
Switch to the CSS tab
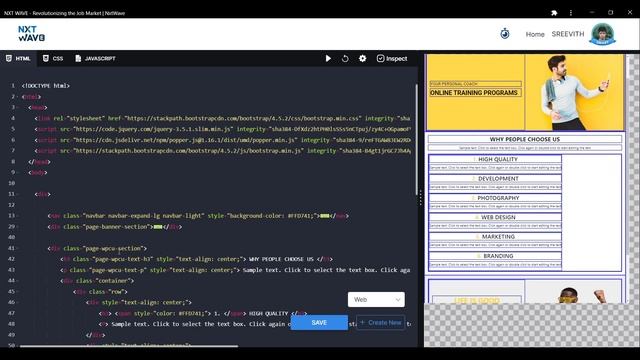(53, 58)
